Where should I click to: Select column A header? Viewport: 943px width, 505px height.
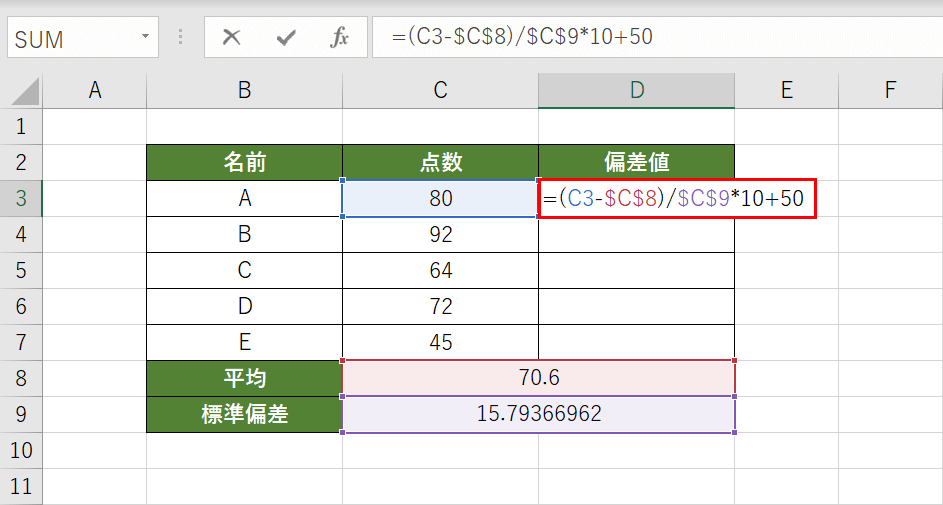tap(95, 91)
